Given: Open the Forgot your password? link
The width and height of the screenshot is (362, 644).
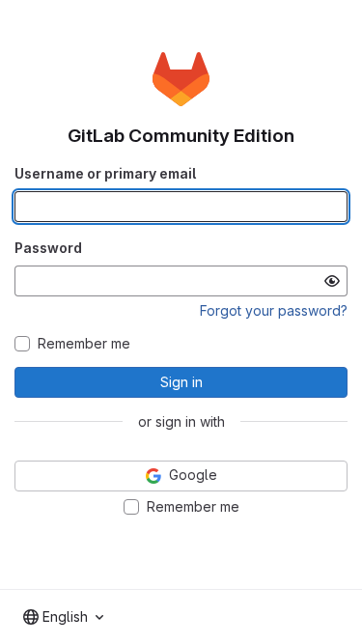Looking at the screenshot, I should tap(273, 311).
